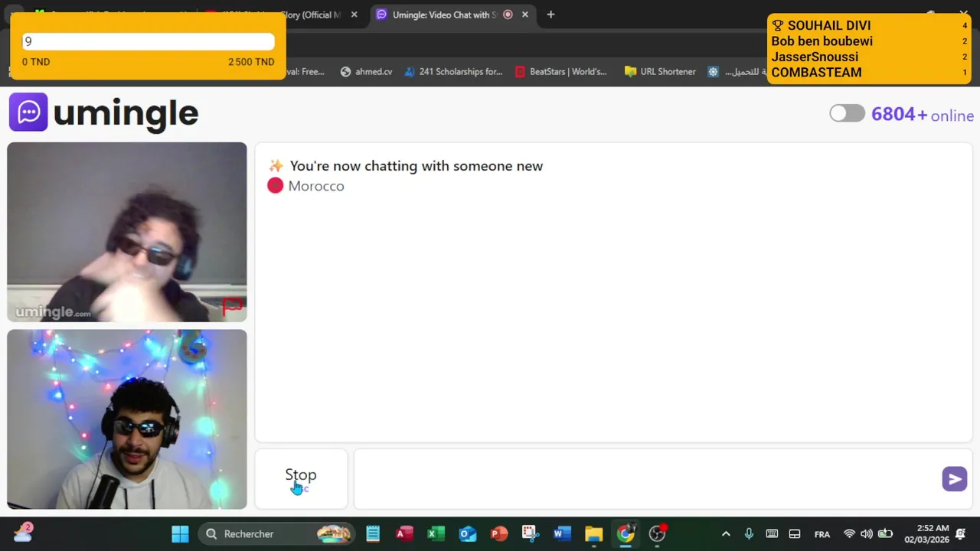The height and width of the screenshot is (551, 980).
Task: Open the weather widget on the taskbar
Action: (22, 533)
